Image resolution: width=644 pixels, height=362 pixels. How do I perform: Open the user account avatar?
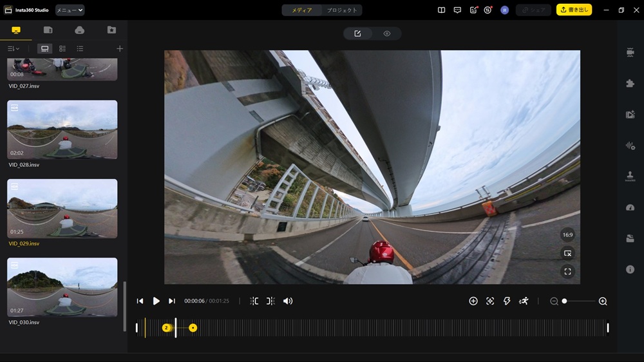coord(505,10)
